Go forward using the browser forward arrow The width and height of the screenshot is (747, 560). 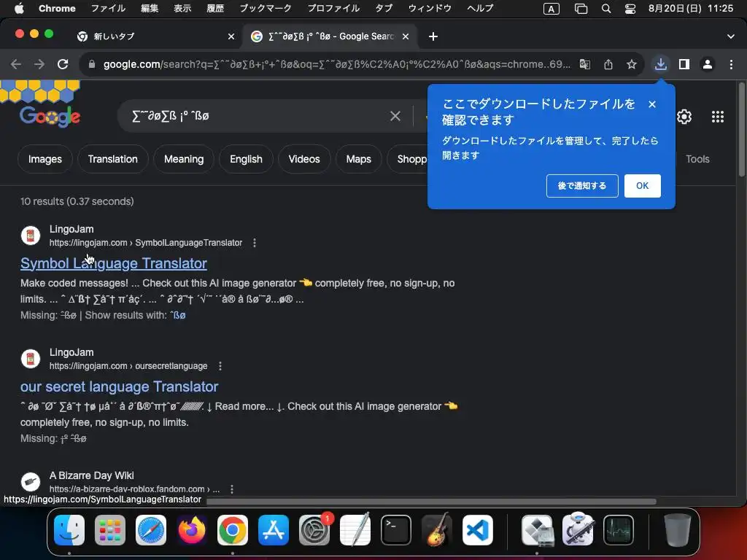coord(39,64)
